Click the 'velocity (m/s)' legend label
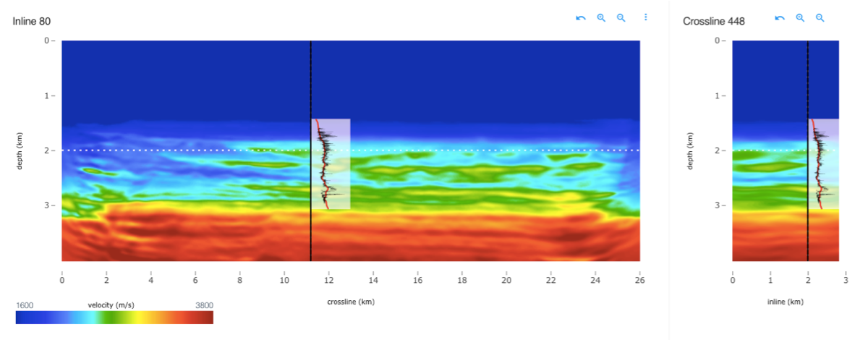 [x=111, y=305]
